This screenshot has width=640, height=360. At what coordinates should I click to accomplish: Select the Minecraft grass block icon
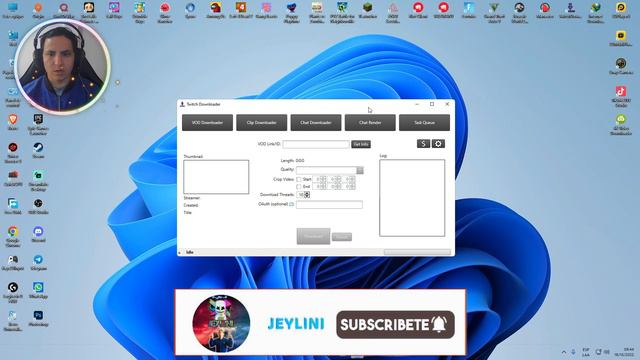tap(367, 11)
